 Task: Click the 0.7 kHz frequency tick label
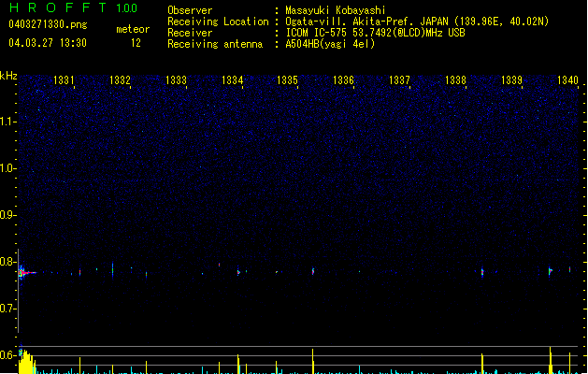(7, 309)
